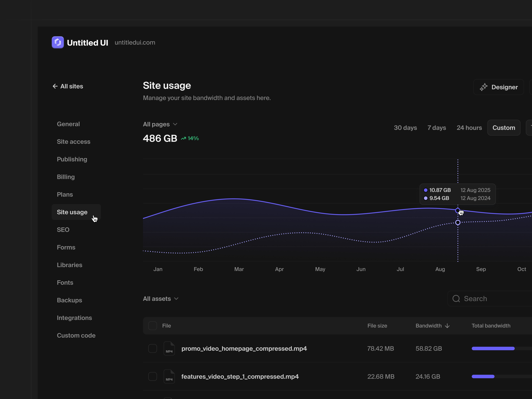Click the back arrow next to All sites
The width and height of the screenshot is (532, 399).
(x=55, y=86)
